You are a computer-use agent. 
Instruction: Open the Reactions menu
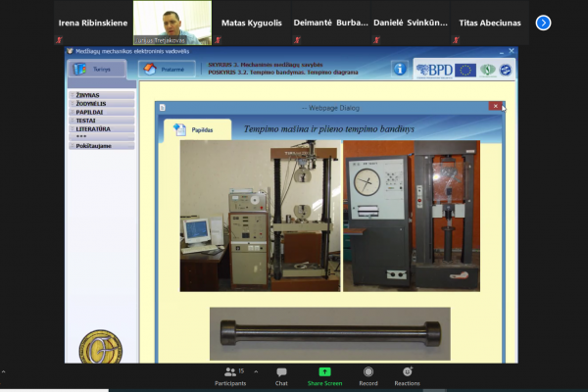point(408,376)
